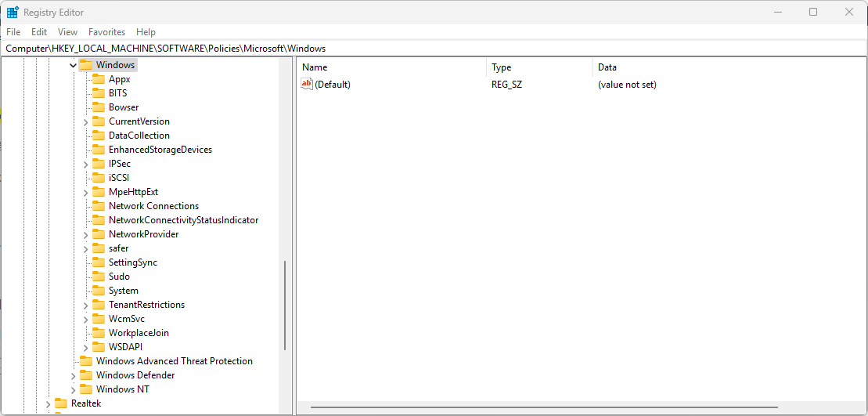Viewport: 868px width, 416px height.
Task: Select the Appx folder icon
Action: click(98, 79)
